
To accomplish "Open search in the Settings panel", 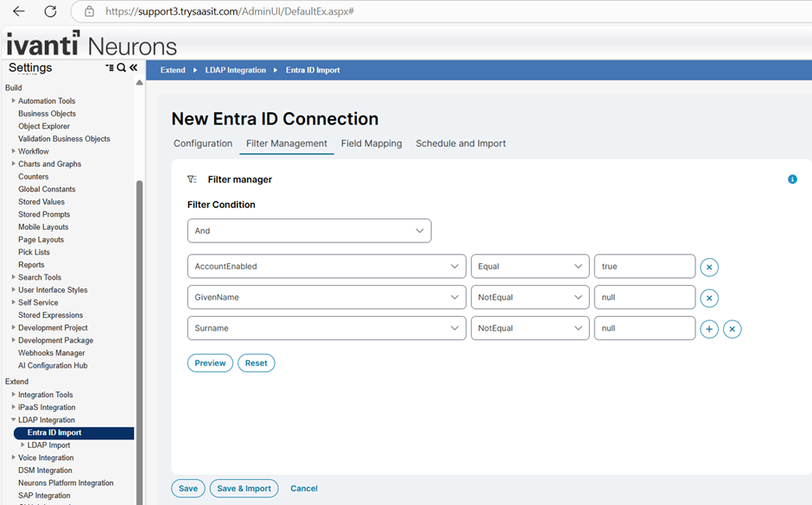I will 120,67.
